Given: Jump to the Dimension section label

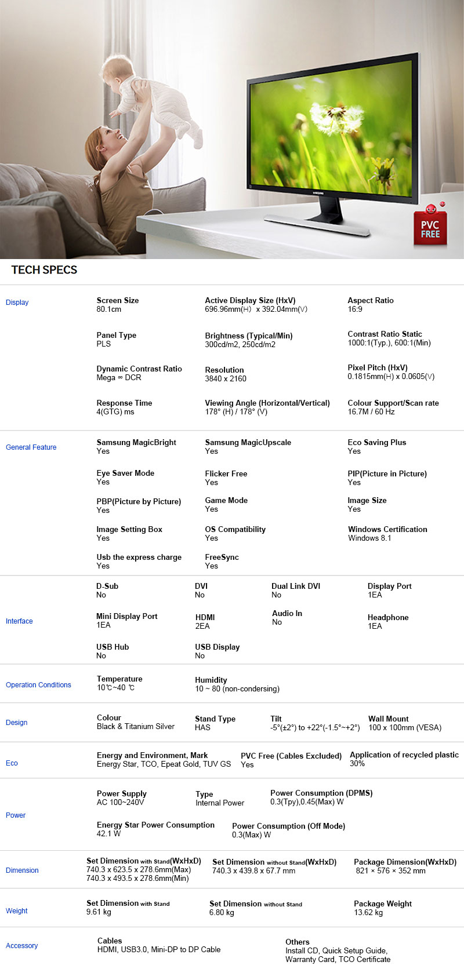Looking at the screenshot, I should coord(22,870).
